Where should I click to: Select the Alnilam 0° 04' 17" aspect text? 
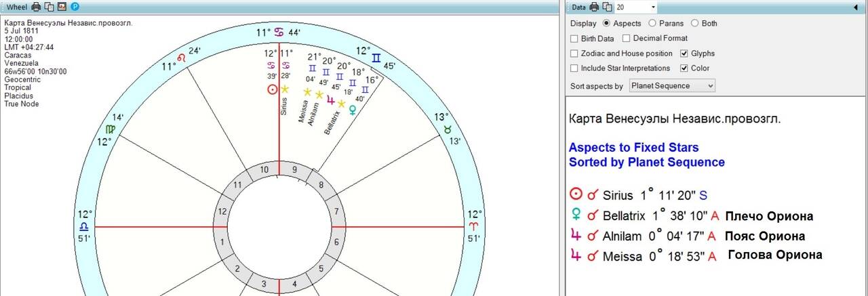[x=654, y=236]
